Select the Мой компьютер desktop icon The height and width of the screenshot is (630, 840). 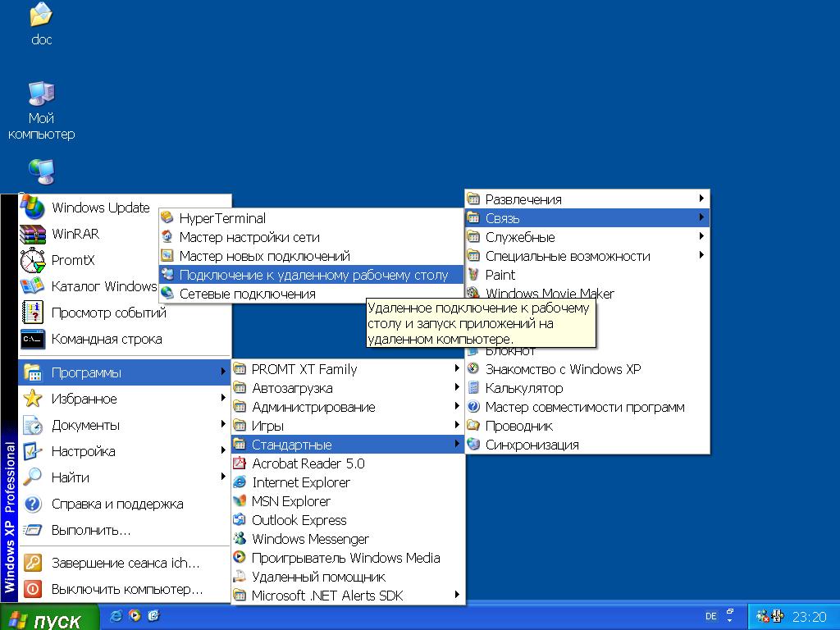pyautogui.click(x=41, y=94)
